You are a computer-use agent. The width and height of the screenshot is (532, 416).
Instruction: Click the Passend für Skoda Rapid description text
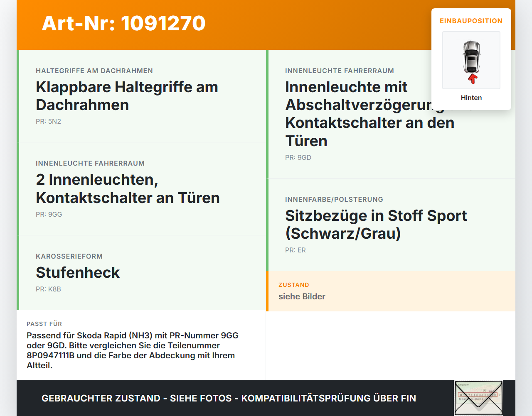[133, 350]
